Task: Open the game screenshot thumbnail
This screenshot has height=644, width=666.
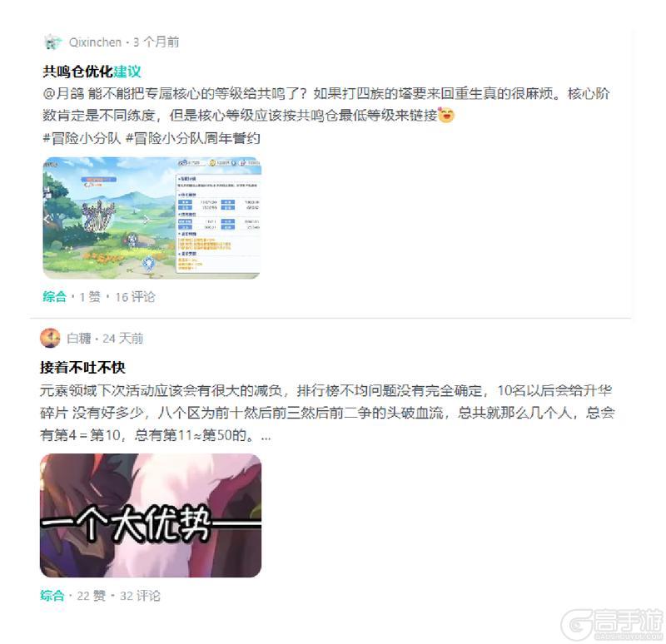Action: click(x=152, y=218)
